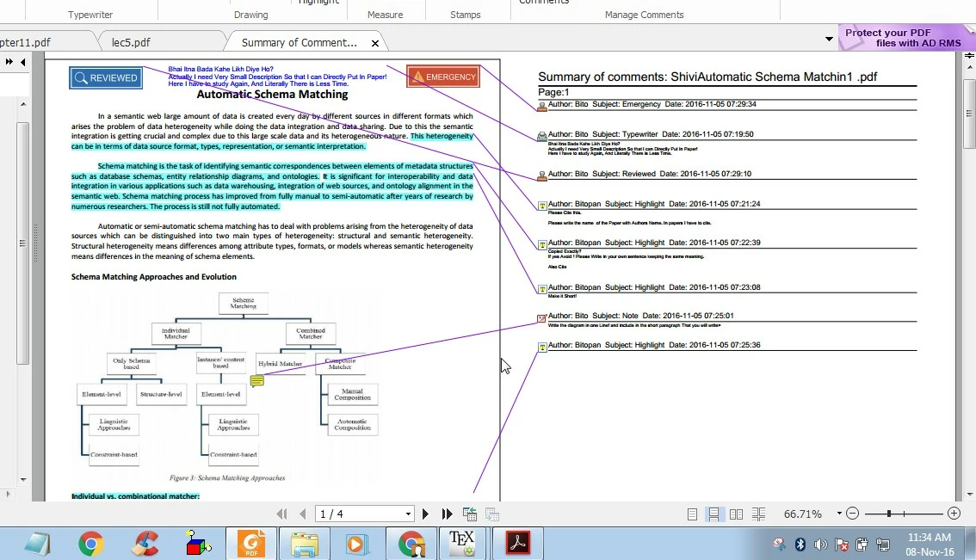976x560 pixels.
Task: Jump to the last page
Action: coord(447,514)
